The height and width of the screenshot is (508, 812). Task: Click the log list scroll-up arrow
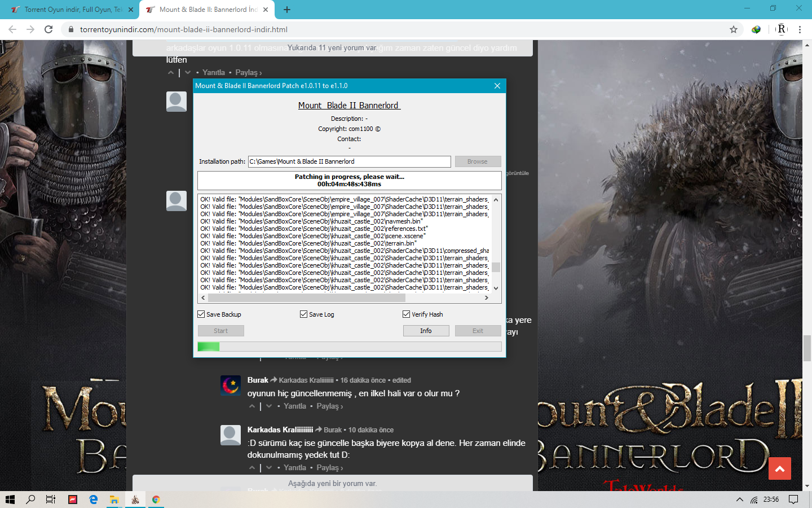click(496, 199)
